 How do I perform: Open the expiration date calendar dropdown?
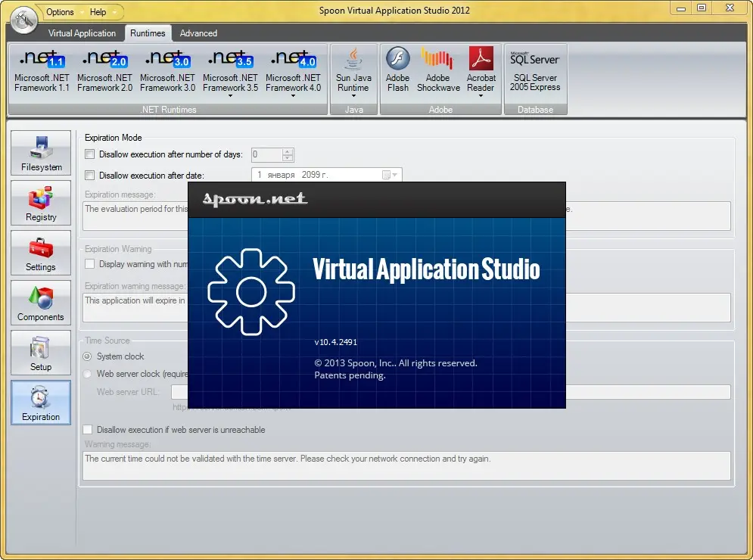coord(390,175)
